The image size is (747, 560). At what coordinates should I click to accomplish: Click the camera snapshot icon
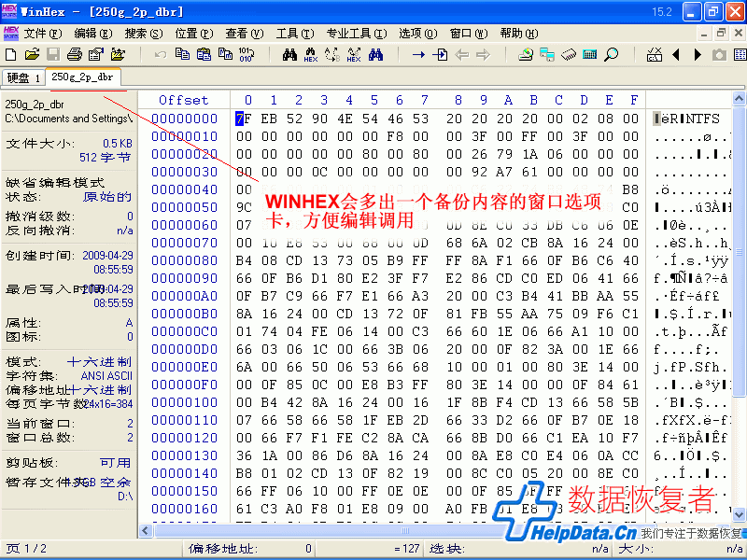pyautogui.click(x=719, y=55)
